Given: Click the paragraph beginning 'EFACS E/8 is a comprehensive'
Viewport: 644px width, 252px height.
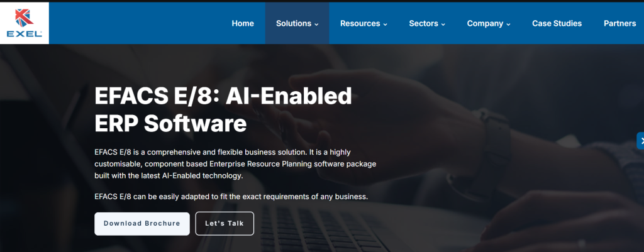Looking at the screenshot, I should [235, 164].
